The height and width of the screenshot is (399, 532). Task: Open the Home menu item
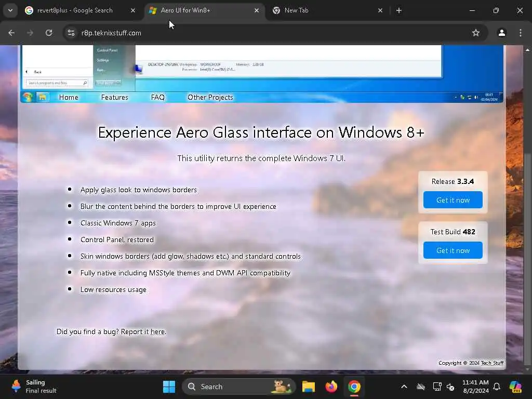[x=69, y=97]
